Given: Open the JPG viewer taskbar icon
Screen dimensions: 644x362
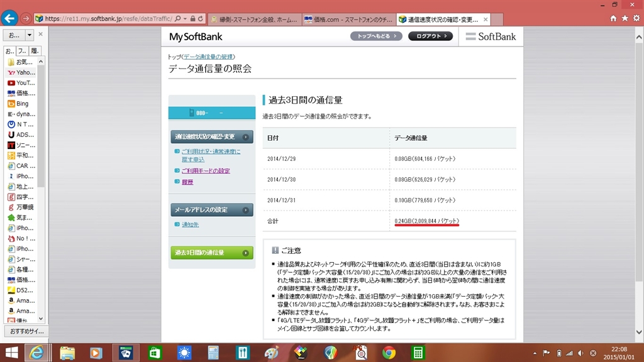Looking at the screenshot, I should [360, 353].
